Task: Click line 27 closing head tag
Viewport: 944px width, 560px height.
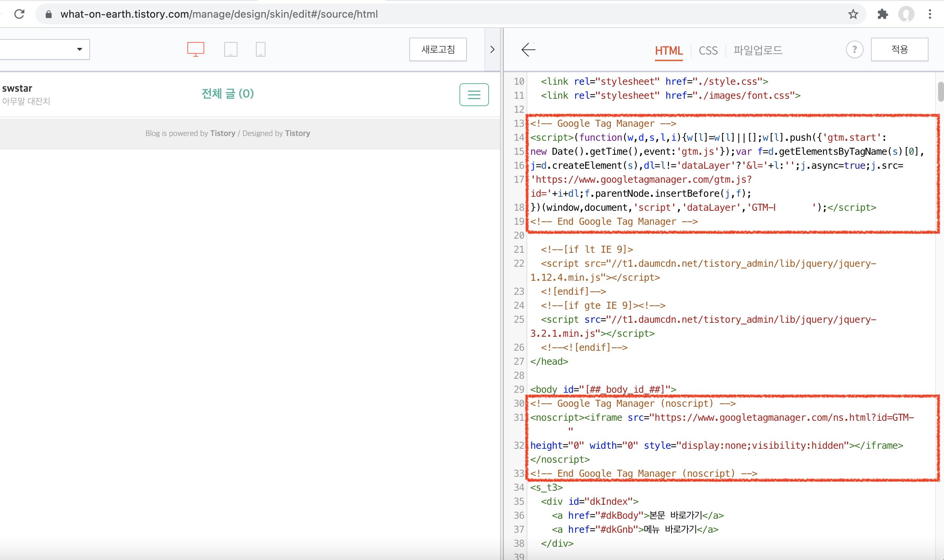Action: [549, 361]
